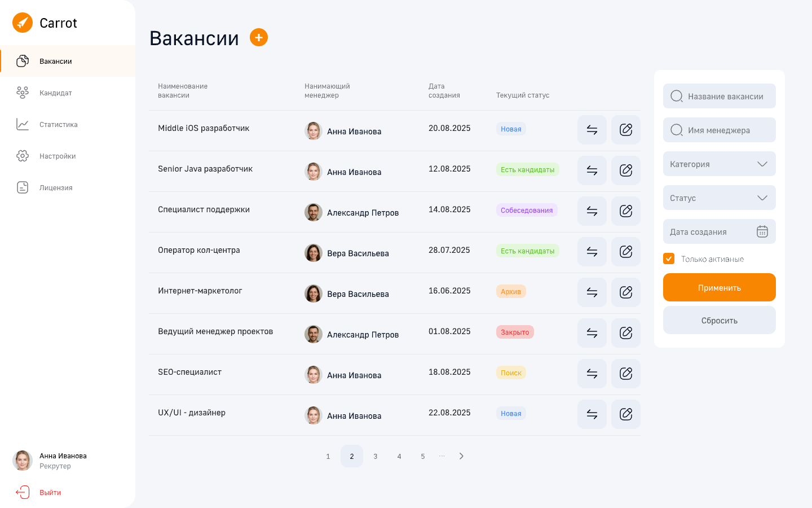Screen dimensions: 812x508
Task: Click the Дата создания column header
Action: (444, 91)
